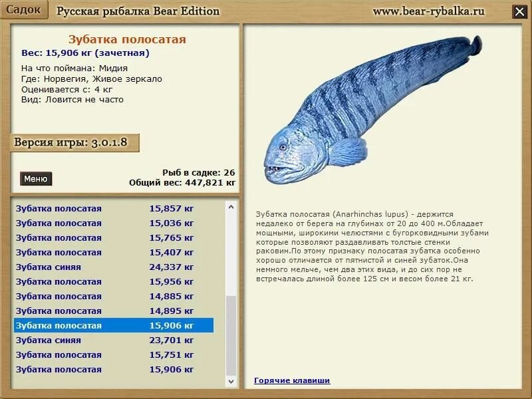
Task: Click the Меню button
Action: [36, 178]
